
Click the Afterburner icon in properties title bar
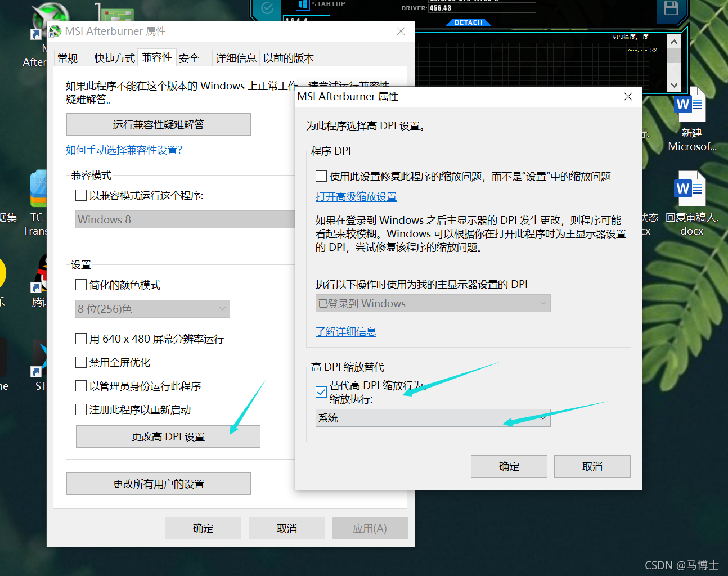[x=55, y=31]
